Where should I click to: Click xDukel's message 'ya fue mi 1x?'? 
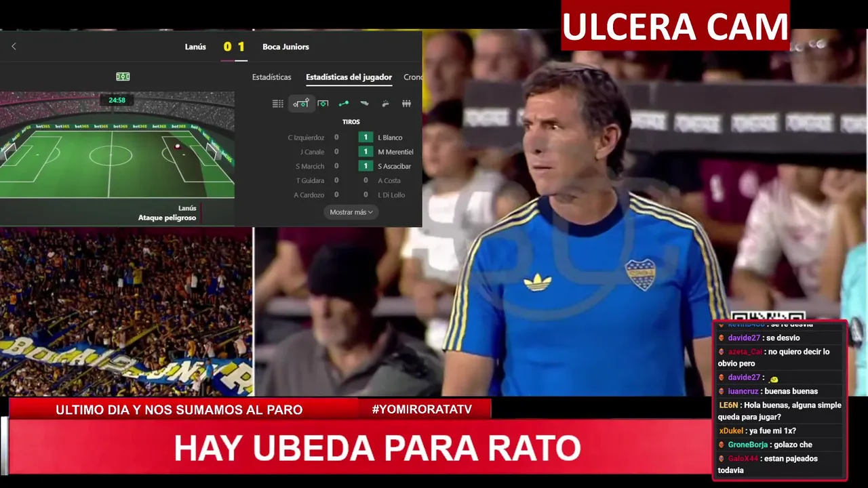tap(772, 431)
